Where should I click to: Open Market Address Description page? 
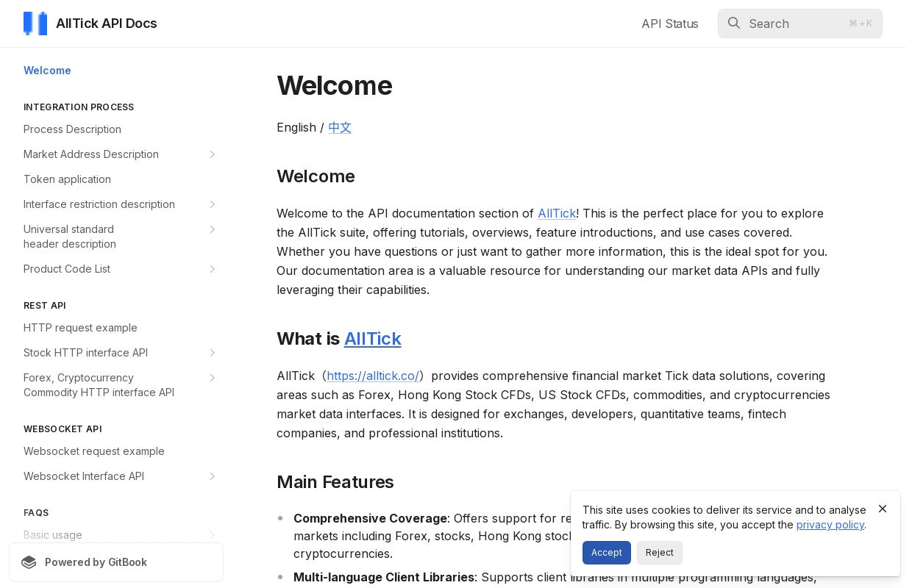tap(91, 154)
